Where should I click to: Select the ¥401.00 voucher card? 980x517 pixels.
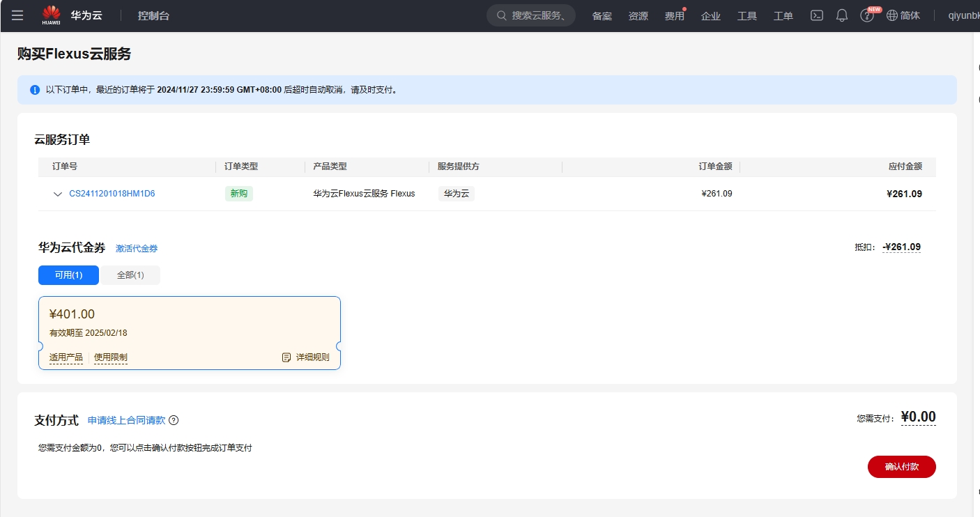190,333
